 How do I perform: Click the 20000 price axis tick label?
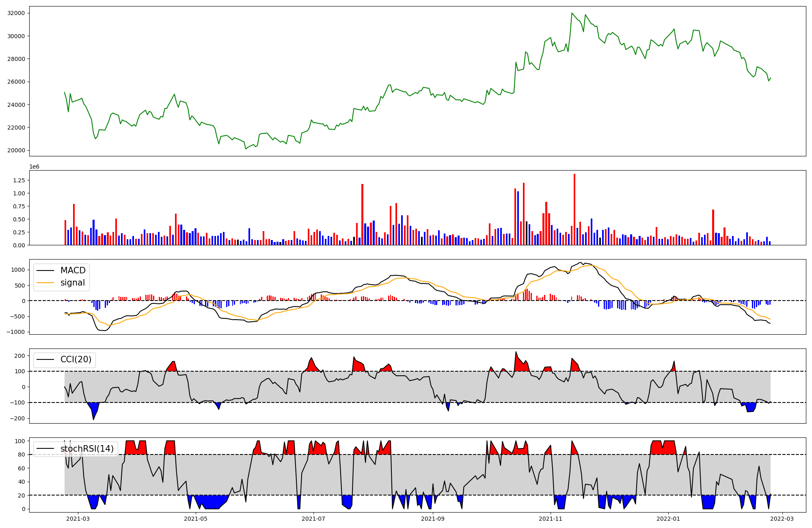click(x=16, y=150)
